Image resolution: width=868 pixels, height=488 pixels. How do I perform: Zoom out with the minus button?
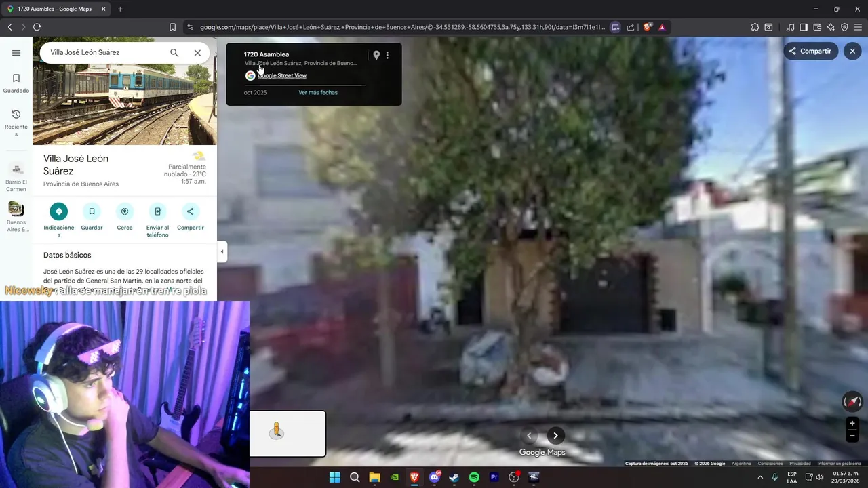(x=852, y=436)
